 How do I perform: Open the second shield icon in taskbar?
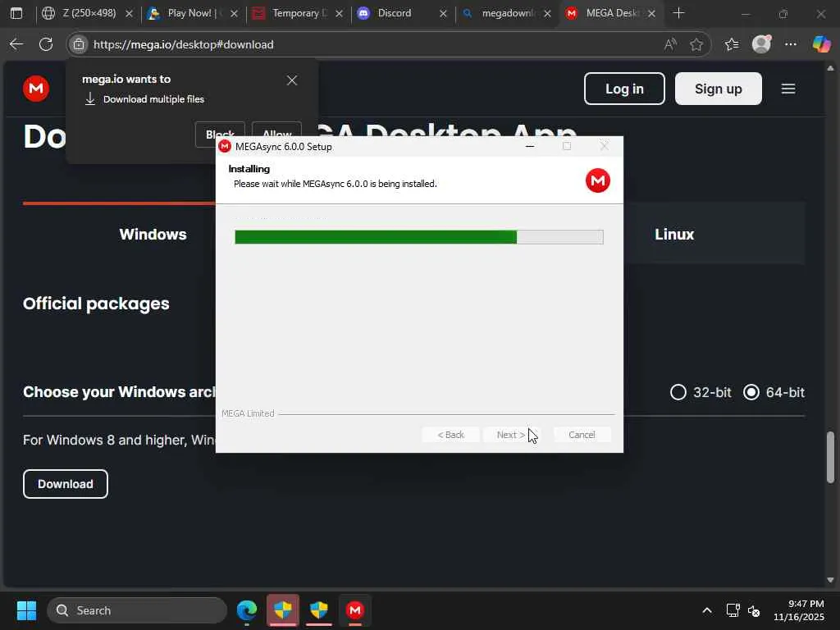pyautogui.click(x=319, y=610)
